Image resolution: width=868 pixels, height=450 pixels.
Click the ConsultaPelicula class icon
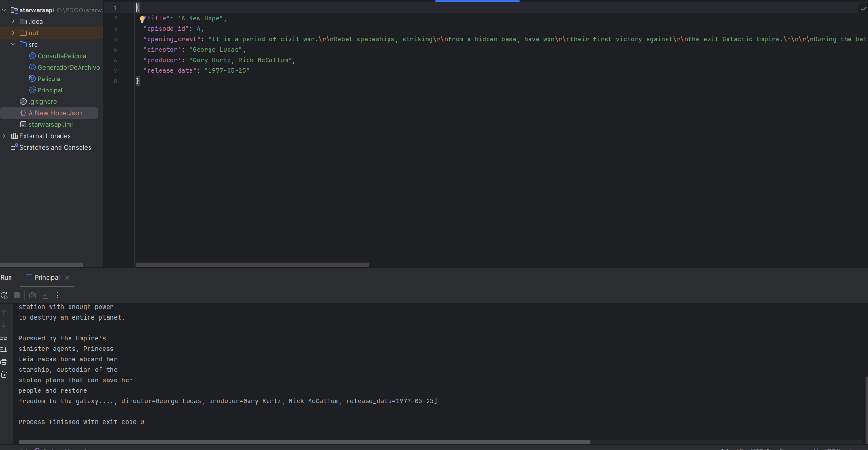(32, 56)
